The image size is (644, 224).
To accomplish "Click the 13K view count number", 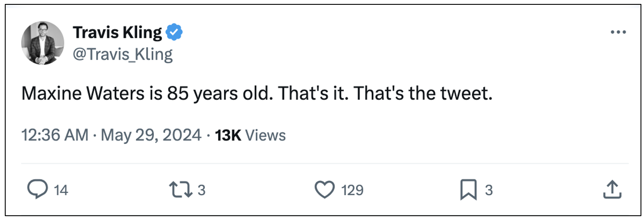I will tap(228, 135).
